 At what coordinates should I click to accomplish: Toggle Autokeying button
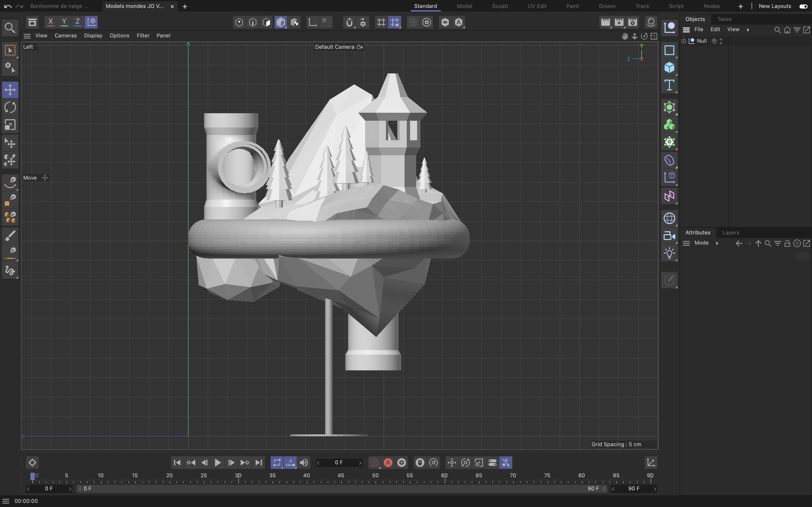click(388, 463)
